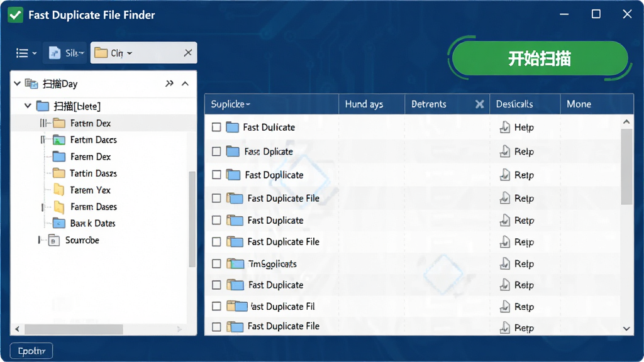Open the list view menu icon
This screenshot has width=644, height=362.
tap(22, 53)
